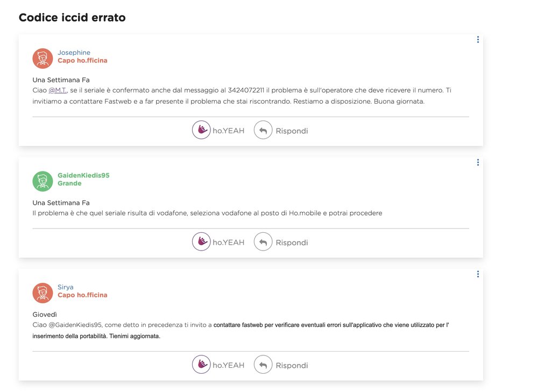Click the Codice iccid errato title
Image resolution: width=551 pixels, height=392 pixels.
click(72, 18)
